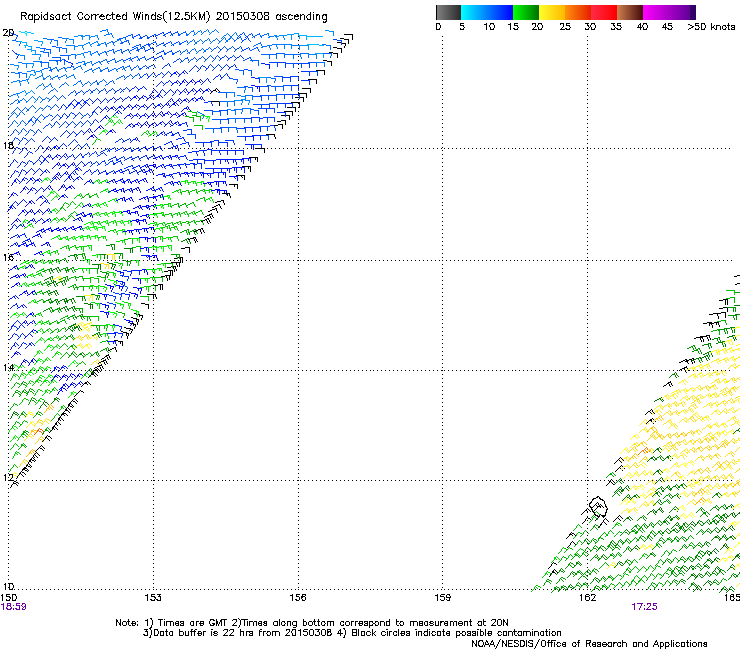Click the '10' legend scale label
Viewport: 740px width, 650px height.
pos(489,27)
